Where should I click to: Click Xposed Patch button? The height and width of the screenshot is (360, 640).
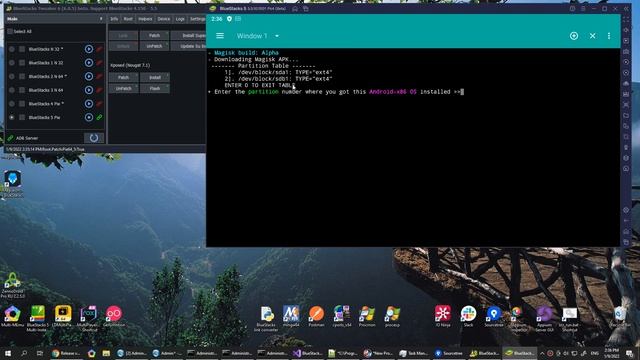coord(123,77)
